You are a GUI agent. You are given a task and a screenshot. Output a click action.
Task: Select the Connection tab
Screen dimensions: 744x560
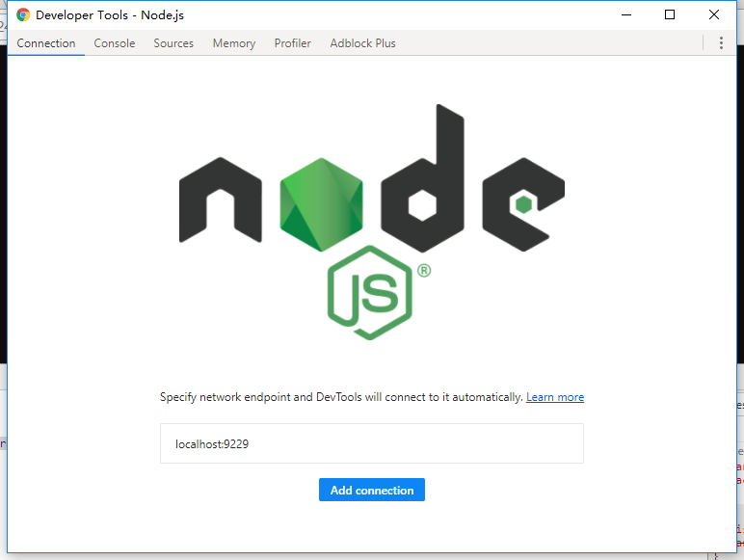click(x=46, y=43)
